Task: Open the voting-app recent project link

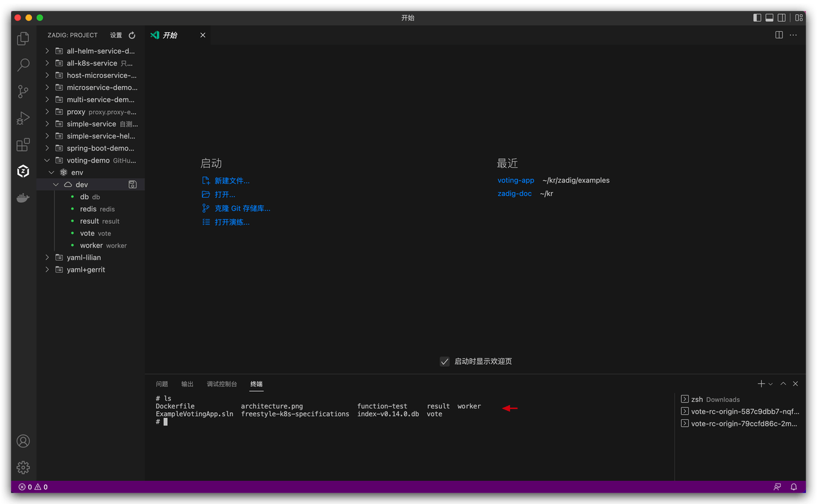Action: point(516,180)
